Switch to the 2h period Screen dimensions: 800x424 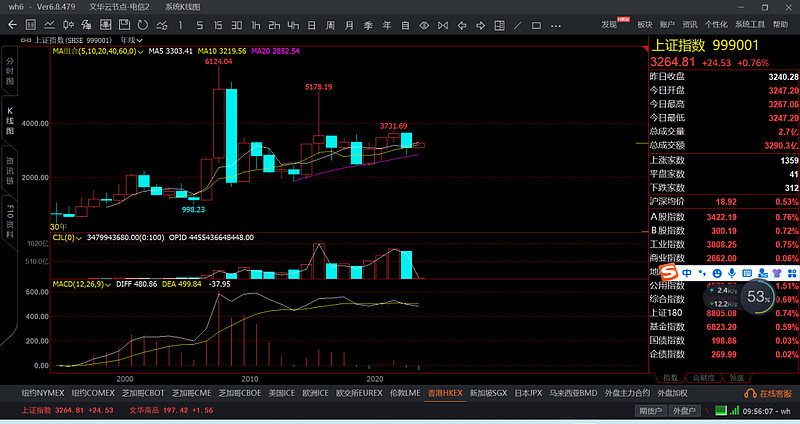[x=274, y=25]
